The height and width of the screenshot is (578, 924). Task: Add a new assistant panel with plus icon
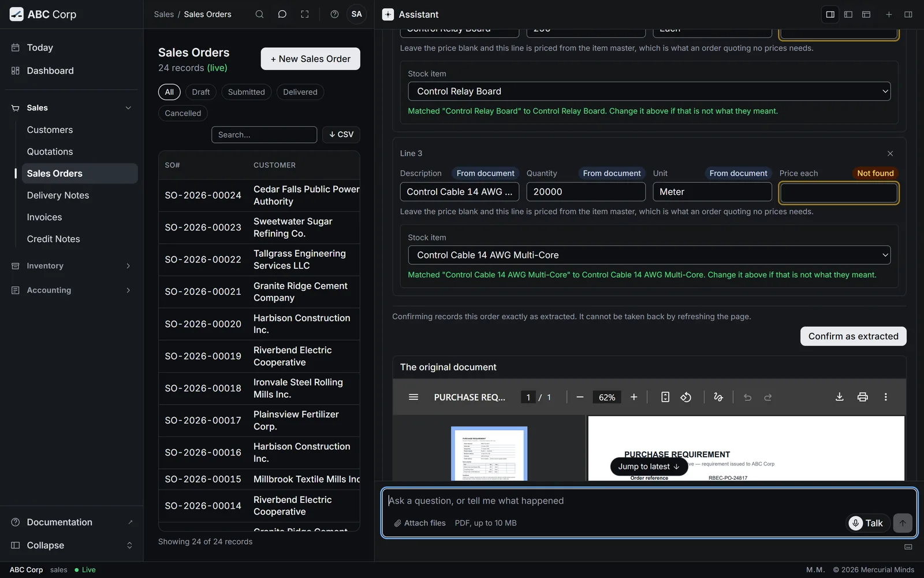click(889, 14)
